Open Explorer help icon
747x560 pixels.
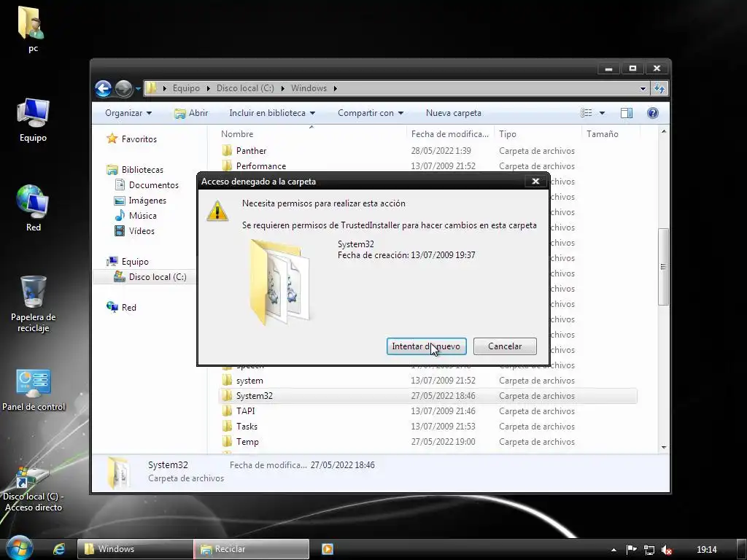point(653,113)
